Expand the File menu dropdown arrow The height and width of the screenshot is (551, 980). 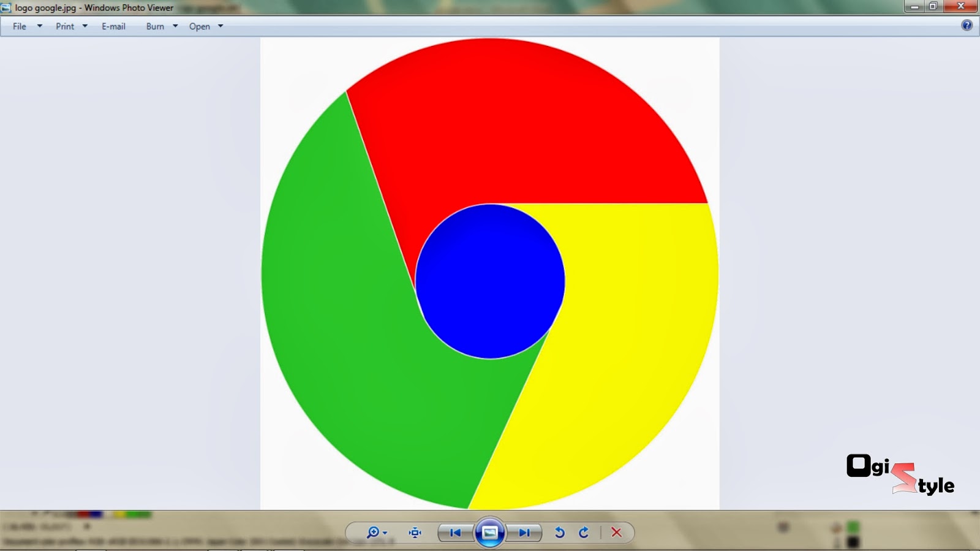pyautogui.click(x=40, y=26)
